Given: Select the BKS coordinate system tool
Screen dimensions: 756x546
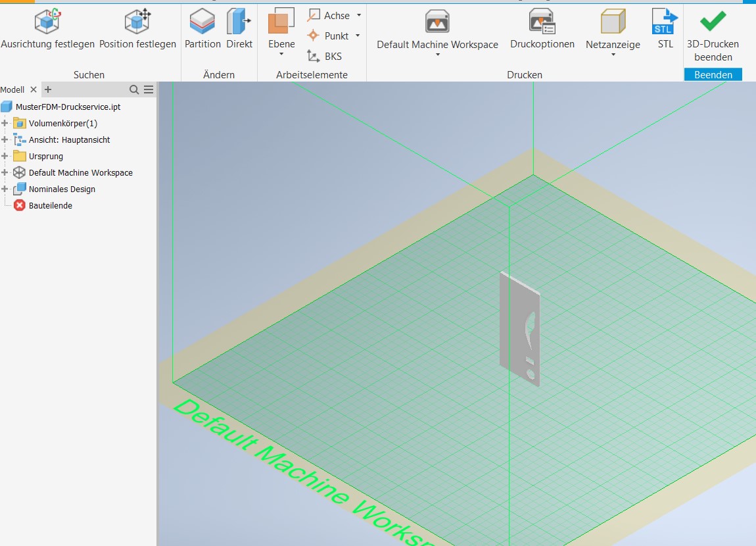Looking at the screenshot, I should point(325,57).
